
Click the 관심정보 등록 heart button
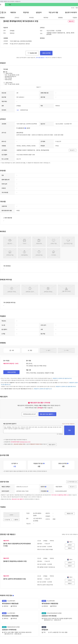[x=32, y=53]
